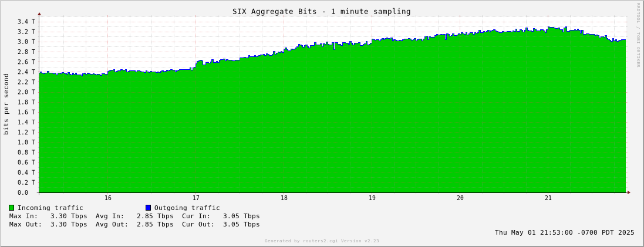
Task: Click the Avg Out 2.85 Tbps value
Action: (155, 225)
